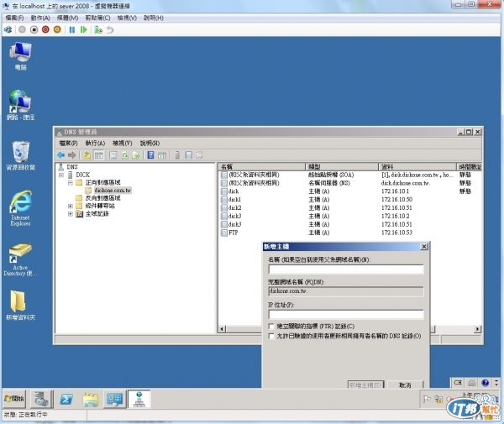Image resolution: width=504 pixels, height=424 pixels.
Task: Open the 電腦 desktop icon
Action: (20, 56)
